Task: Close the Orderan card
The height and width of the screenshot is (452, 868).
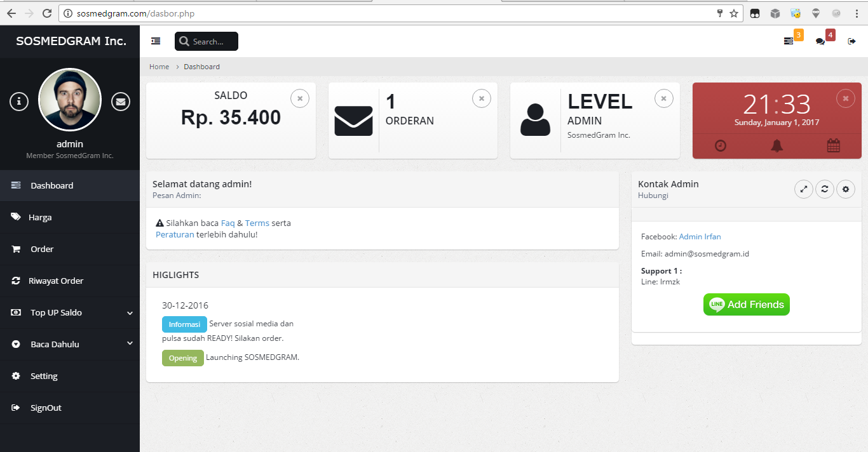Action: click(482, 98)
